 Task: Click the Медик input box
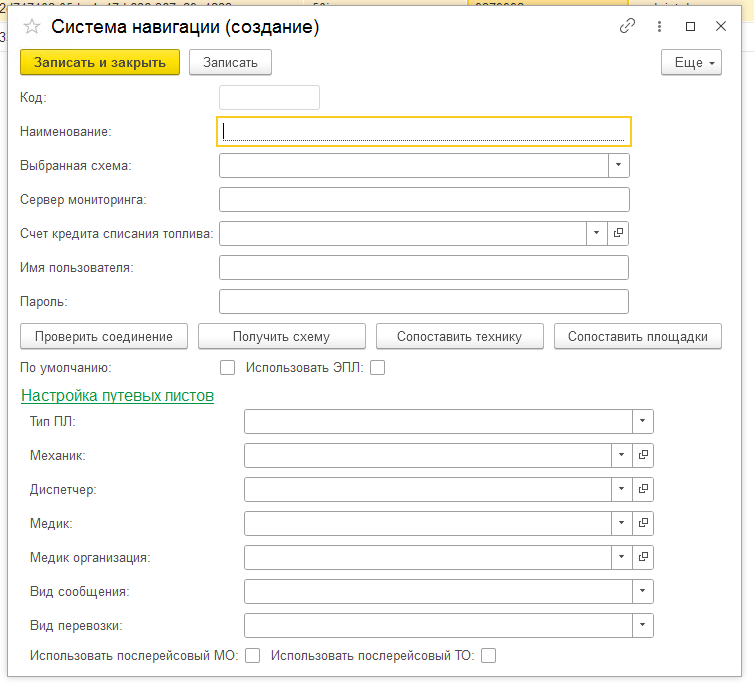[x=428, y=523]
